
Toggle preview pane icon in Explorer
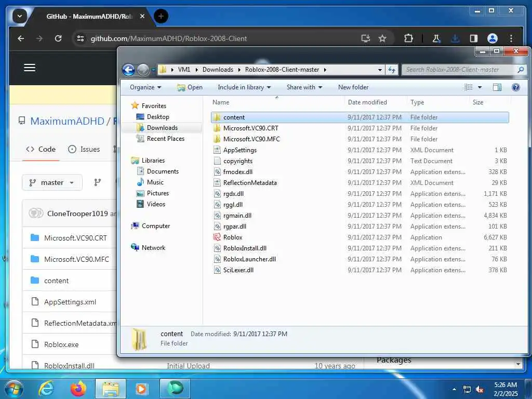click(x=497, y=87)
